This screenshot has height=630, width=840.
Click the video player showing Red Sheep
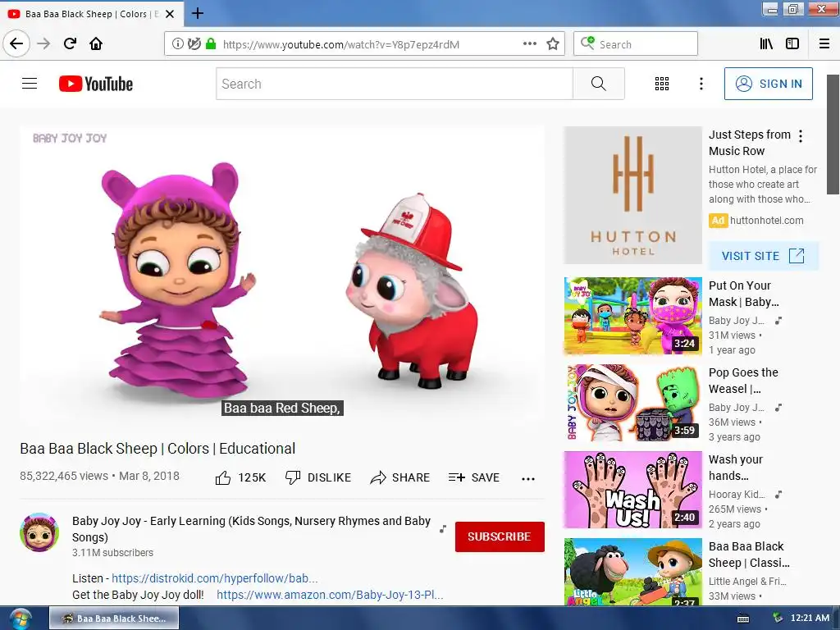282,272
